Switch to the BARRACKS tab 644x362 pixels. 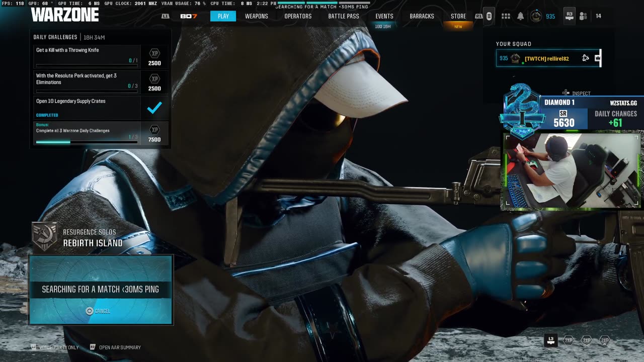(422, 16)
